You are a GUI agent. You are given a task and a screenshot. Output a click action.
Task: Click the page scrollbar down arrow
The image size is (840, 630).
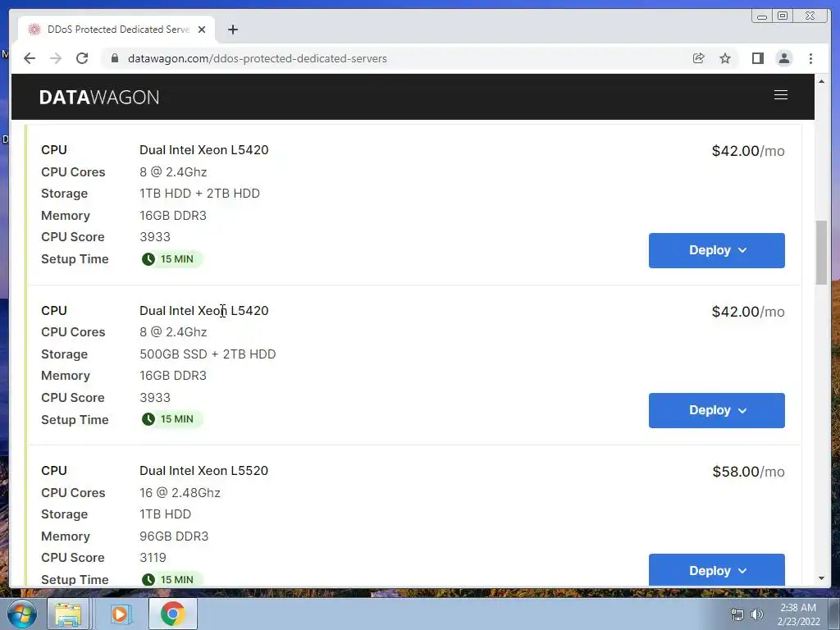coord(821,578)
